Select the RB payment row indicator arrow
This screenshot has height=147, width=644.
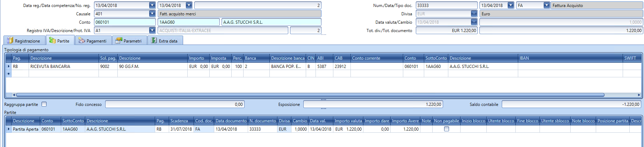pos(9,66)
